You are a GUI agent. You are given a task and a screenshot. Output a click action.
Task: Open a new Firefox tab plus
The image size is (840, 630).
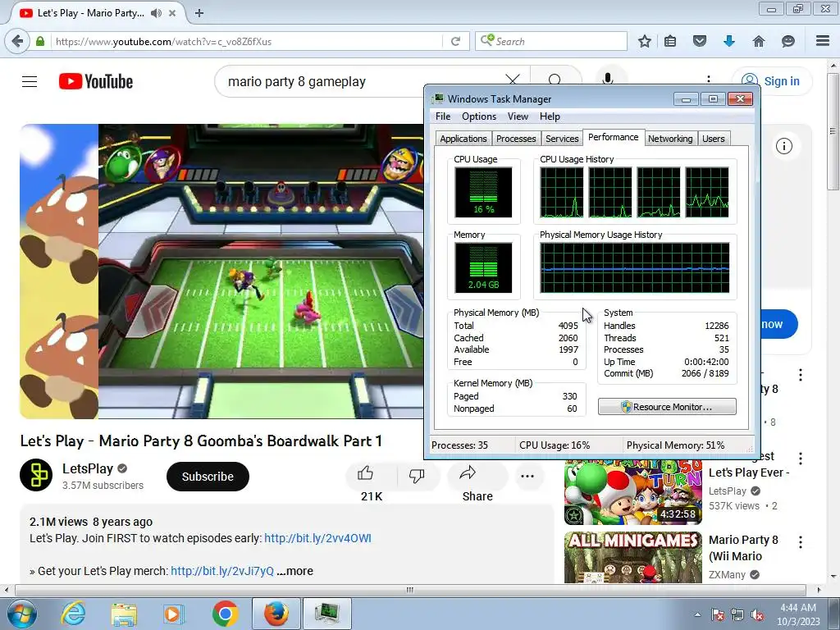(x=199, y=13)
